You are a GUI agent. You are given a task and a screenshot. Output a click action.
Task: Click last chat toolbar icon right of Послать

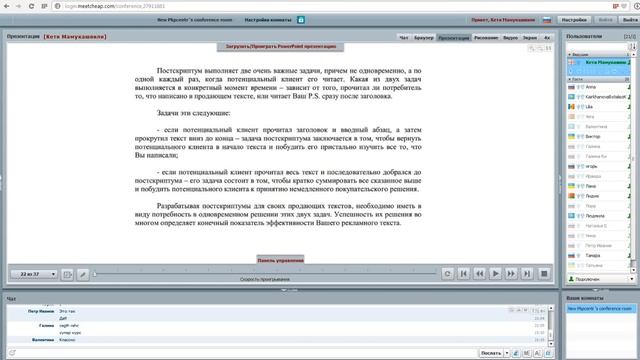548,353
